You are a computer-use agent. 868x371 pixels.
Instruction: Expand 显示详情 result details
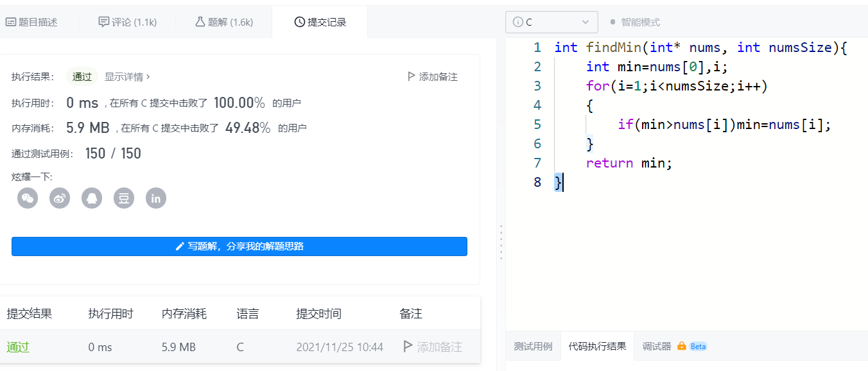tap(127, 76)
